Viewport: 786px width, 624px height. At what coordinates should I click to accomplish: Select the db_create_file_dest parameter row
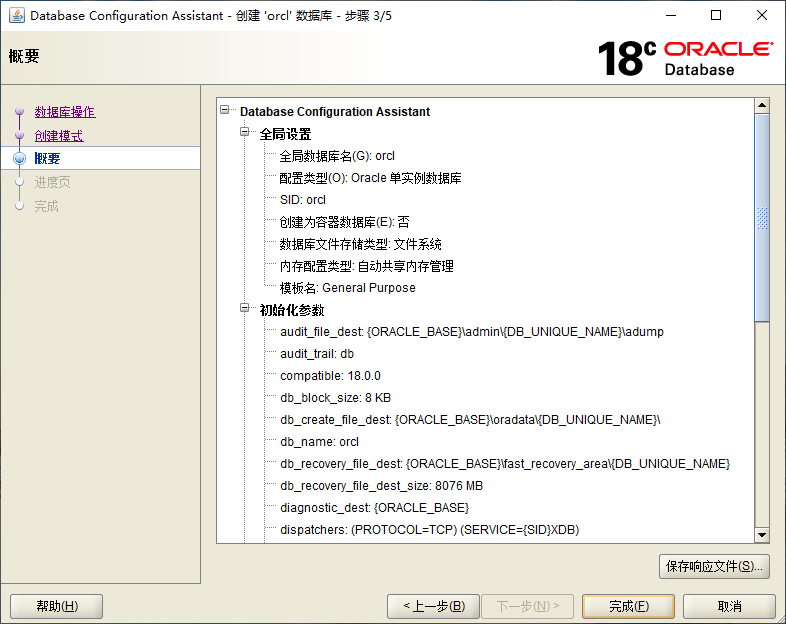470,420
